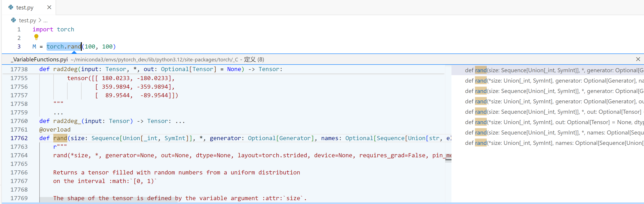Click the horizontal scrollbar in the peek editor
The width and height of the screenshot is (644, 204).
[x=109, y=199]
